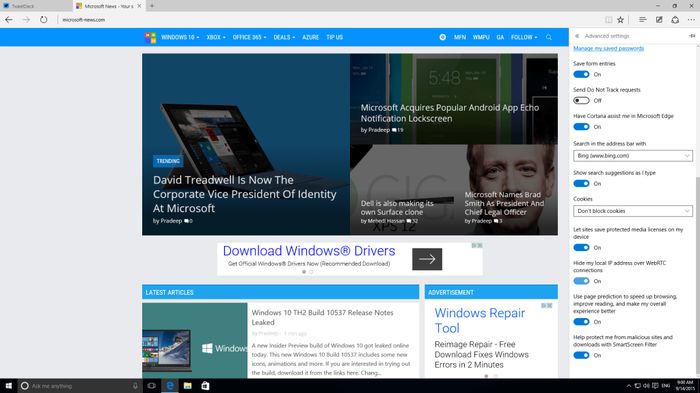
Task: Click the round icon before MFN
Action: tap(442, 38)
